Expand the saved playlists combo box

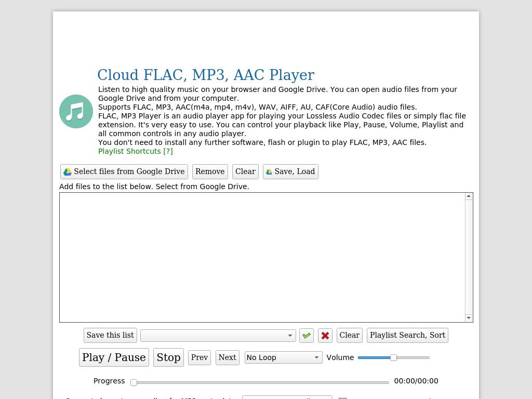(x=218, y=336)
